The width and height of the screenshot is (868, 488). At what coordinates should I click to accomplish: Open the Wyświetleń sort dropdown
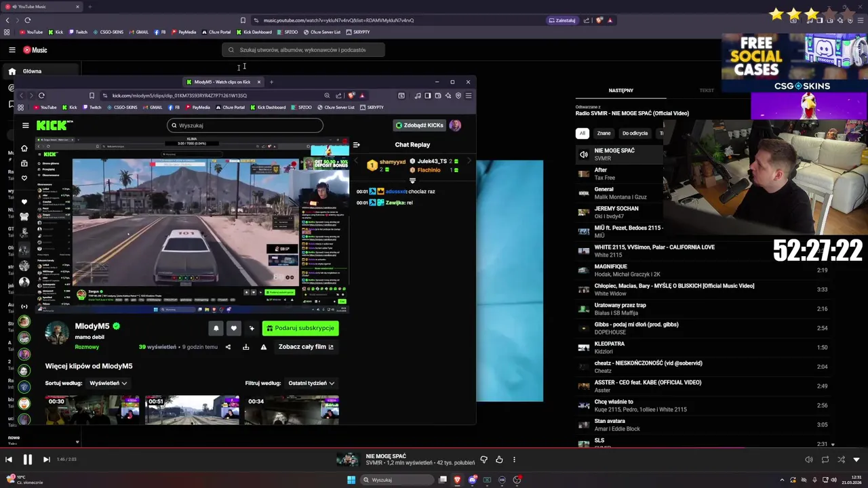pos(108,383)
